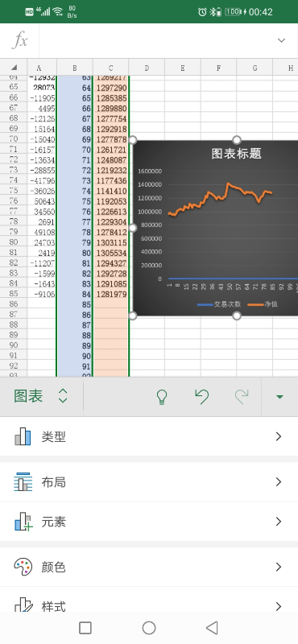Tap the chart top-middle resize handle
Image resolution: width=298 pixels, height=644 pixels.
(236, 140)
